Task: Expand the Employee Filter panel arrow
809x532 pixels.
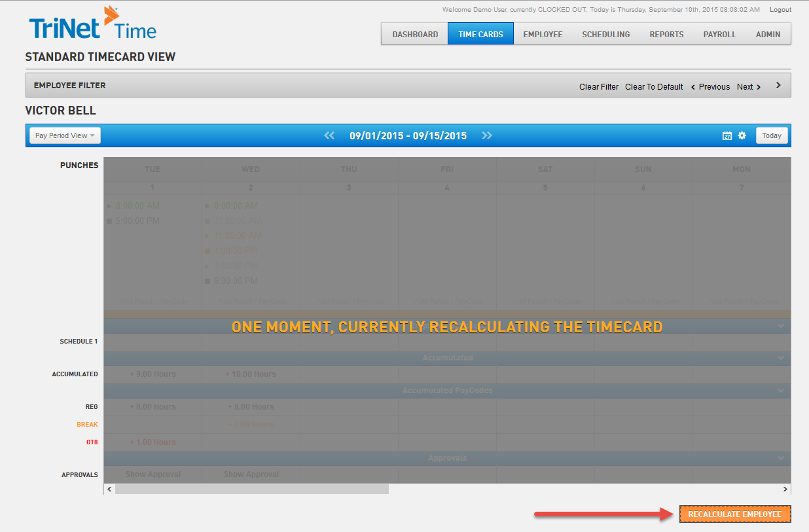Action: pos(778,85)
